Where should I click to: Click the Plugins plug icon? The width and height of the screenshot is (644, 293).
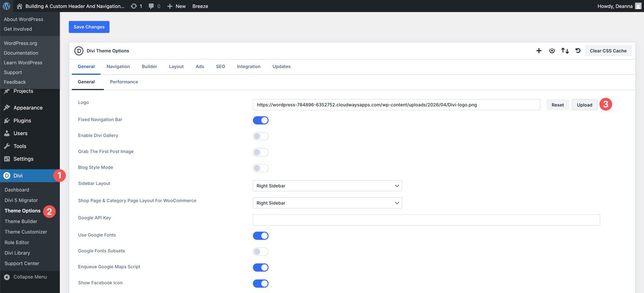point(7,120)
